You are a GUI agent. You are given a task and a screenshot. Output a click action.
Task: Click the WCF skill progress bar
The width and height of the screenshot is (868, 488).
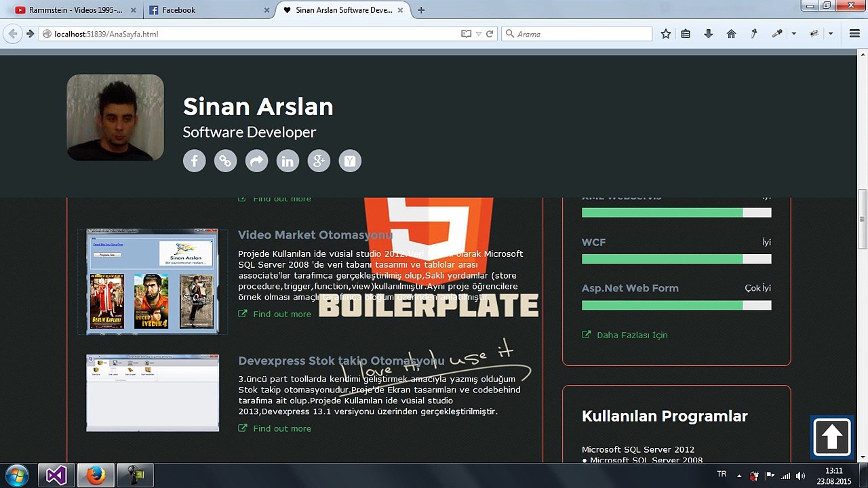pyautogui.click(x=676, y=259)
